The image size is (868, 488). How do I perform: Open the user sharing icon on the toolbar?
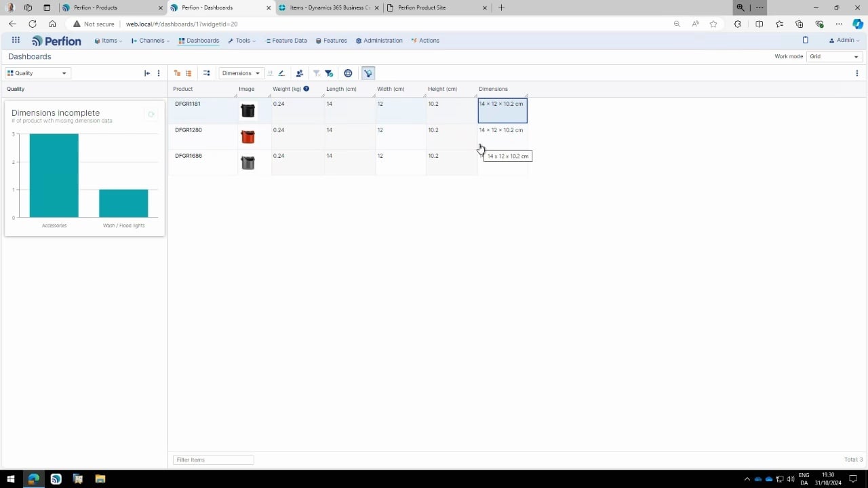[x=299, y=73]
